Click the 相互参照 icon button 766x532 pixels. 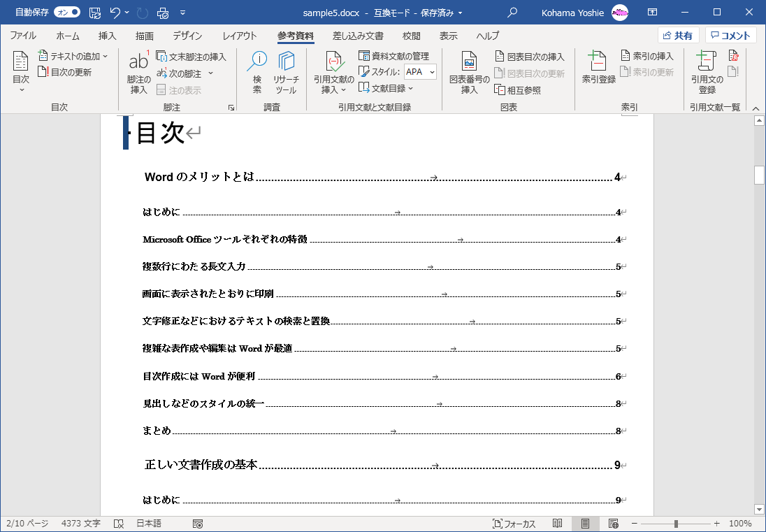pyautogui.click(x=517, y=90)
